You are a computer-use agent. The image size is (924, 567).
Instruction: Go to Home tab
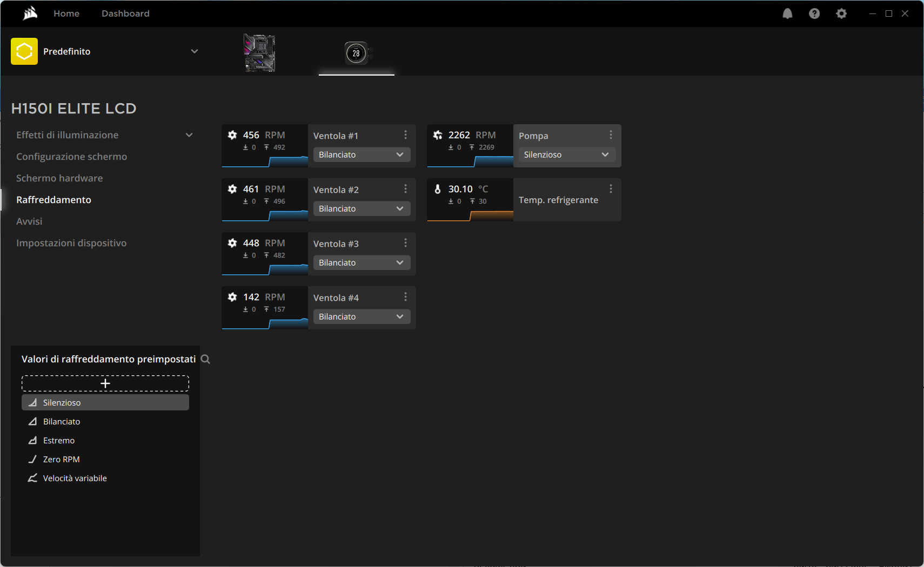pyautogui.click(x=66, y=13)
